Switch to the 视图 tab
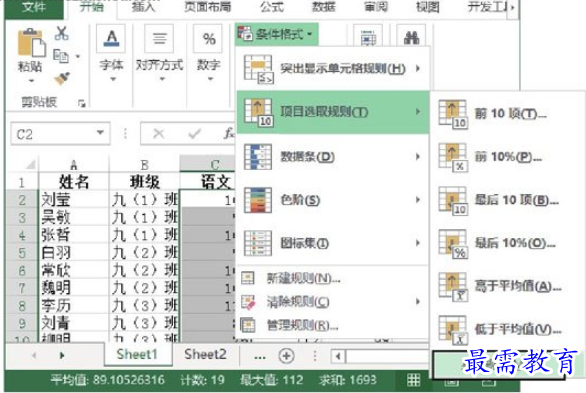 tap(428, 7)
